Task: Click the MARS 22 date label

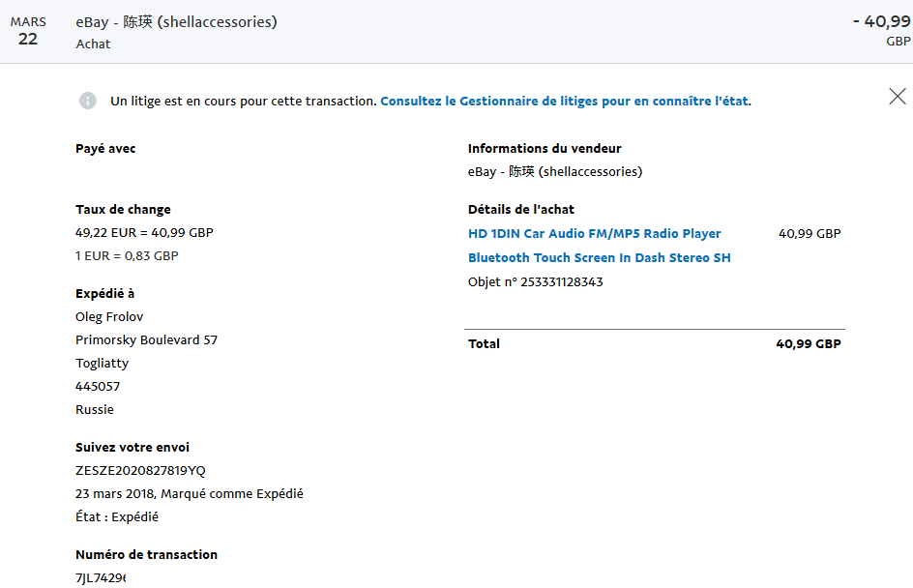Action: pyautogui.click(x=28, y=32)
